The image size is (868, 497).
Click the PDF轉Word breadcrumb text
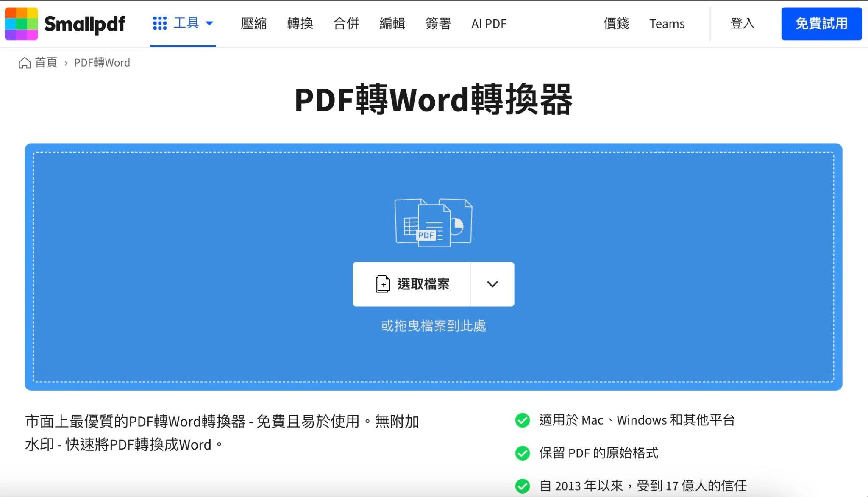(102, 63)
